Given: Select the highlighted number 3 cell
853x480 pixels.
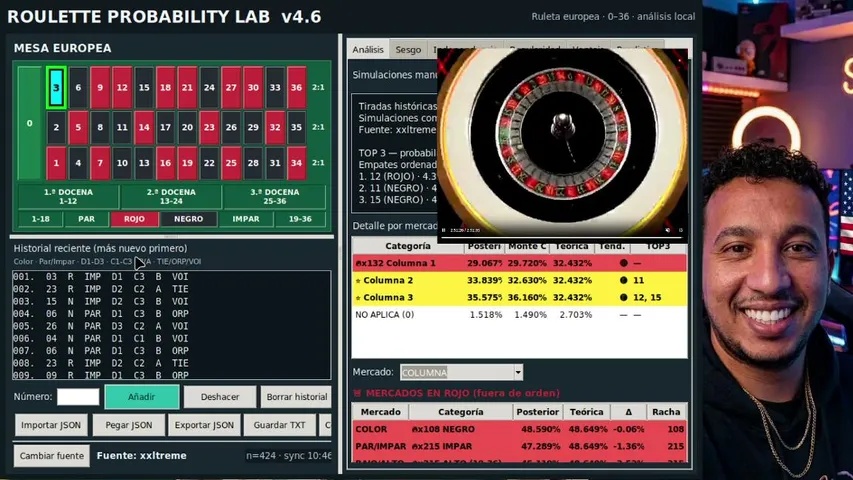Looking at the screenshot, I should tap(56, 87).
